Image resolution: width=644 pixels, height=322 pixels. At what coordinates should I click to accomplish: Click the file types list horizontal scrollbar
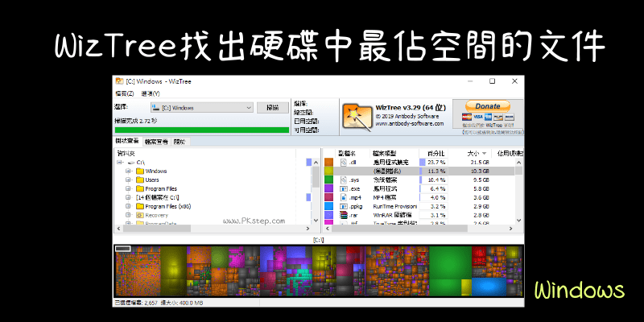click(419, 229)
